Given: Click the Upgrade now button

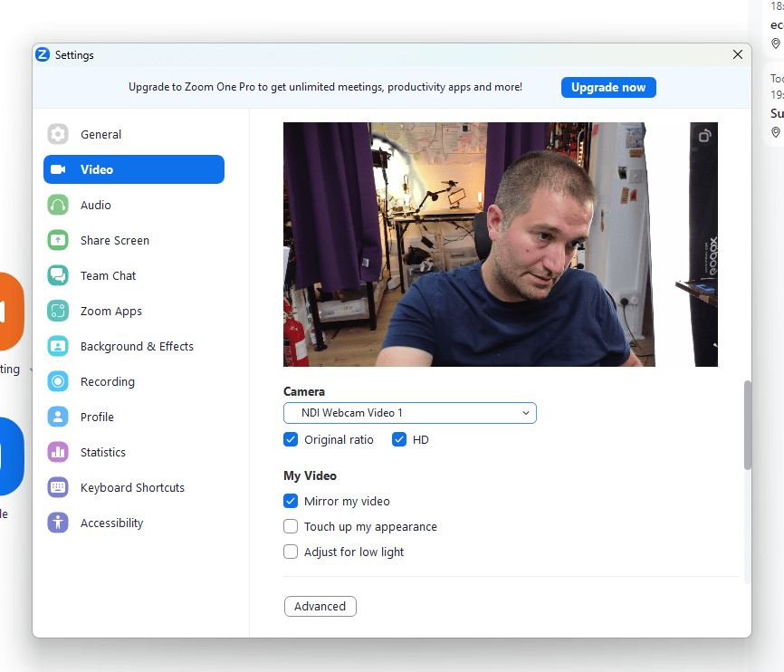Looking at the screenshot, I should click(x=608, y=88).
